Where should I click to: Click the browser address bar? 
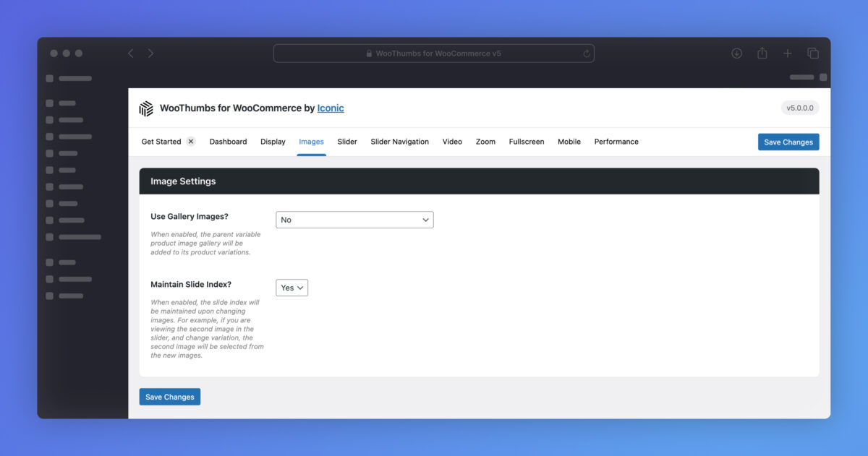pos(434,53)
